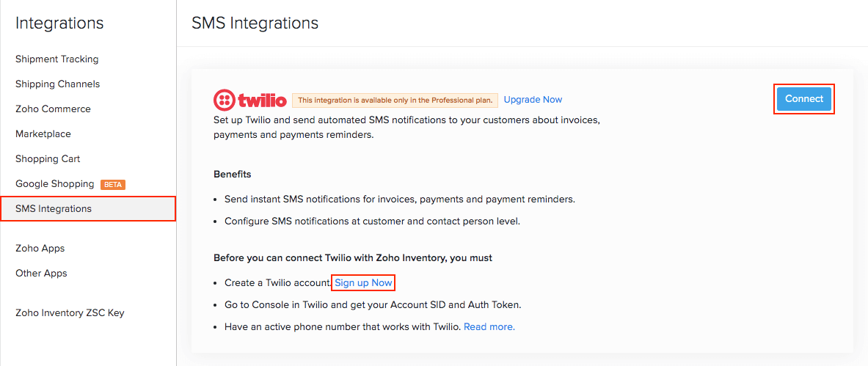Follow the Sign up Now link
The width and height of the screenshot is (868, 366).
[363, 283]
